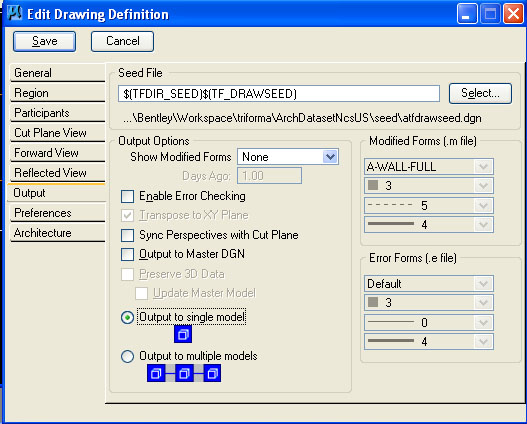Screen dimensions: 527x424
Task: Click the last icon in the multiple models graphic
Action: 212,373
